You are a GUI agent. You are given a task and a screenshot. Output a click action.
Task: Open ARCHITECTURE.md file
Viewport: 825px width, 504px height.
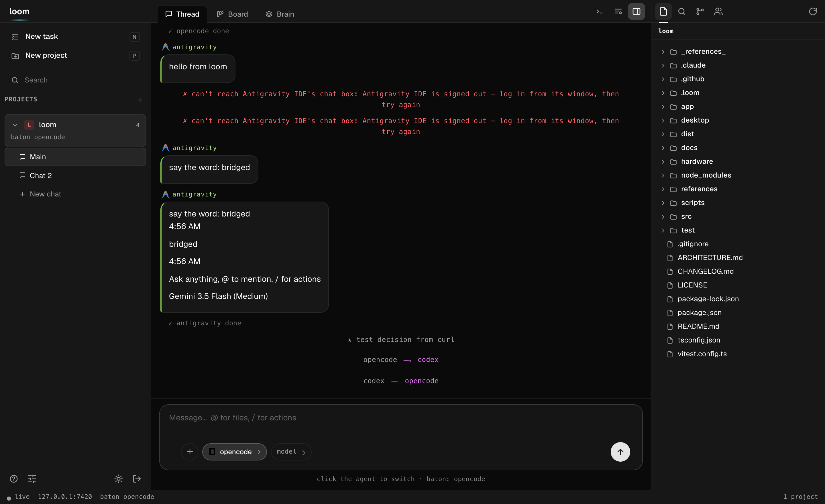click(738, 258)
